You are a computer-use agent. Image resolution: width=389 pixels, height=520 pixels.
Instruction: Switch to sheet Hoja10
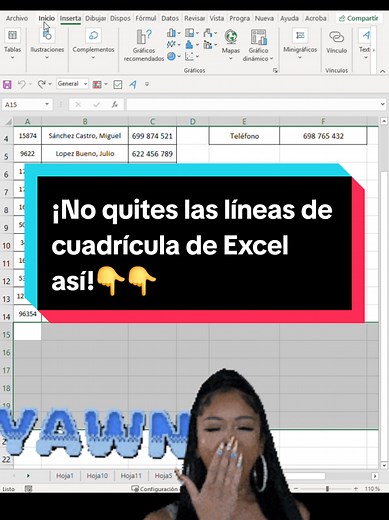pyautogui.click(x=97, y=476)
